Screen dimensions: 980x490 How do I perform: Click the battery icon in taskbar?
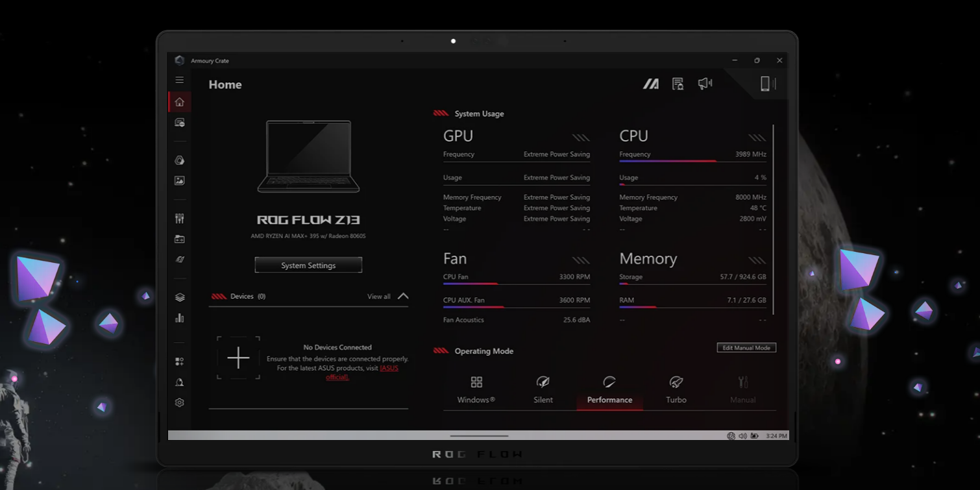click(754, 436)
